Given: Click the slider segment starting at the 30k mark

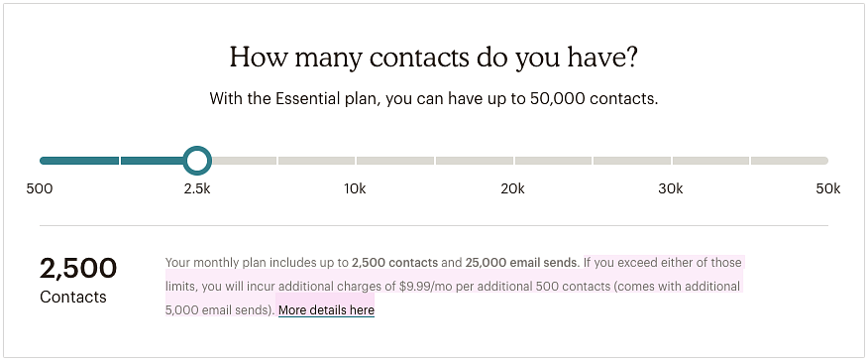Looking at the screenshot, I should [x=710, y=161].
